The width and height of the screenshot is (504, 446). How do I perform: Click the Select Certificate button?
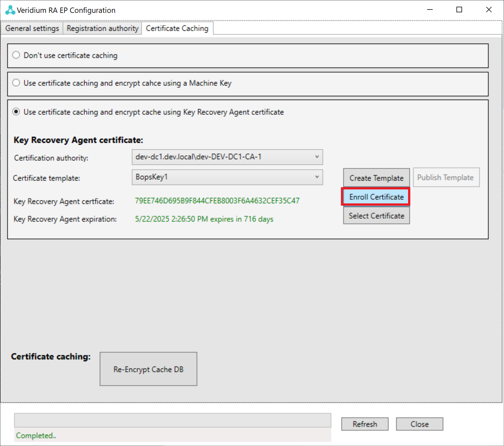pos(376,216)
